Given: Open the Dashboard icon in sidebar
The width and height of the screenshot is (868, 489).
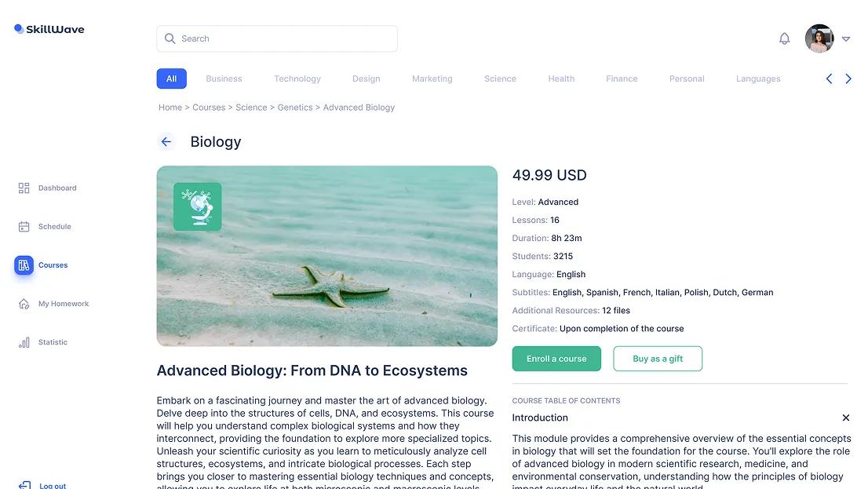Looking at the screenshot, I should click(x=24, y=188).
